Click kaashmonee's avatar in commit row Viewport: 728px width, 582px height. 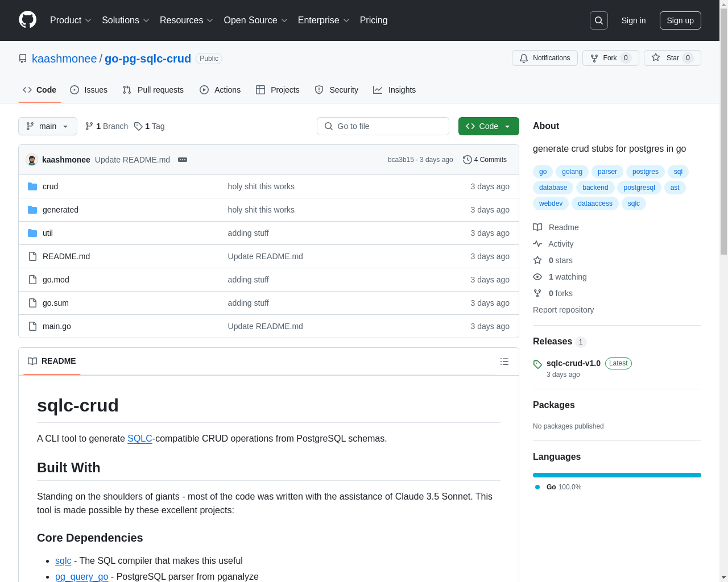click(x=32, y=160)
